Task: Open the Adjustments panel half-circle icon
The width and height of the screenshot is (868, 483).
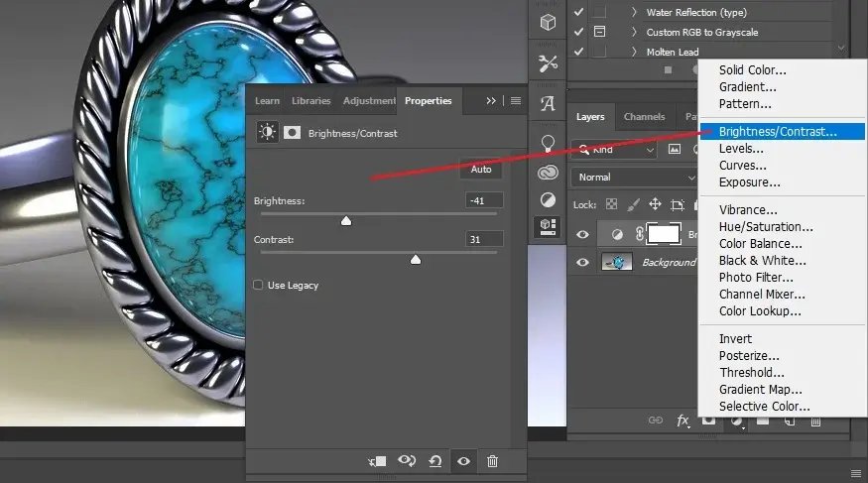Action: pyautogui.click(x=548, y=199)
